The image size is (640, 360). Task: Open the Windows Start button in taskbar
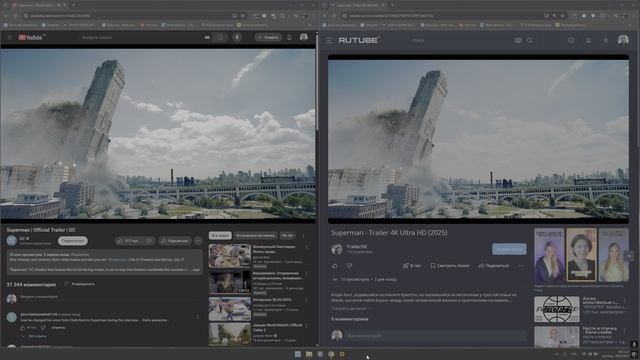click(x=298, y=354)
